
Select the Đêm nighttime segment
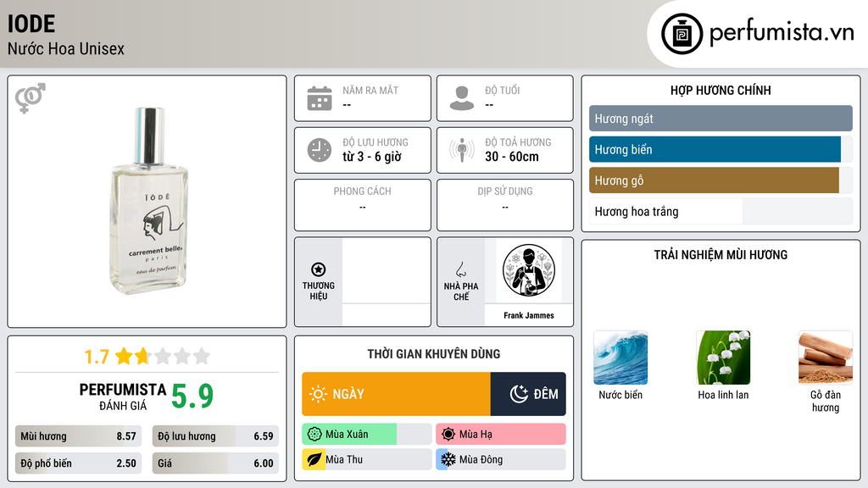coord(528,394)
